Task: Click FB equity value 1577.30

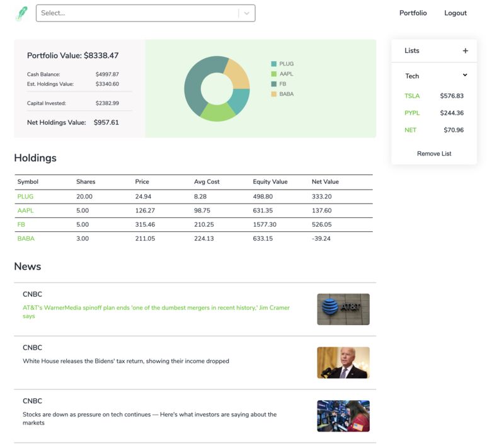Action: [265, 224]
